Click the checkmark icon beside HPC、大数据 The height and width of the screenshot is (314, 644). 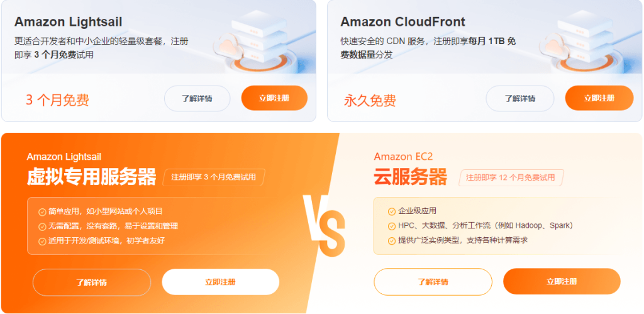tap(392, 226)
